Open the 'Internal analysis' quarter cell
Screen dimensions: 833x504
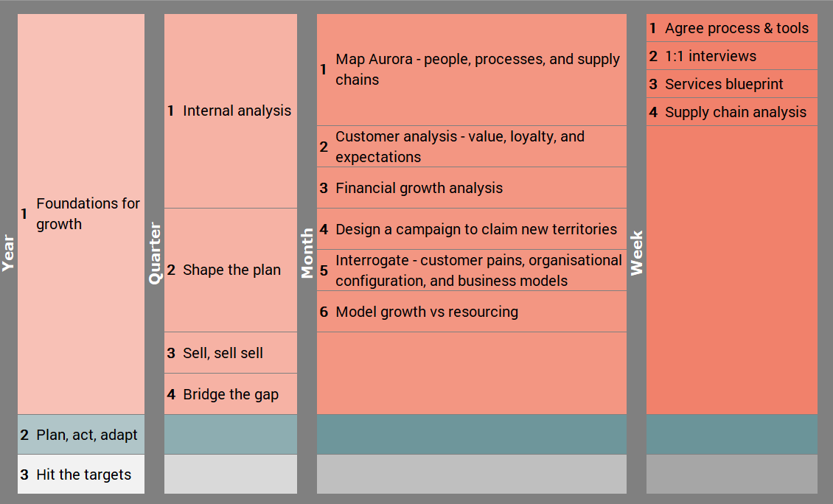231,111
